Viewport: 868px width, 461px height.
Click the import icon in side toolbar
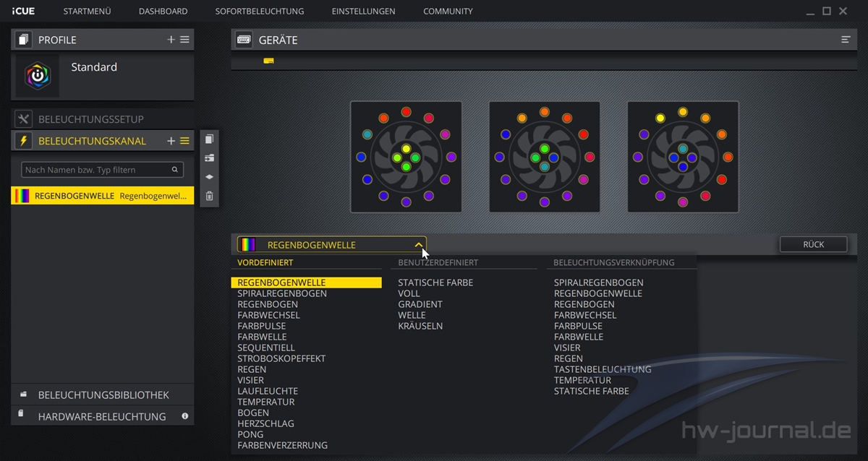click(209, 158)
